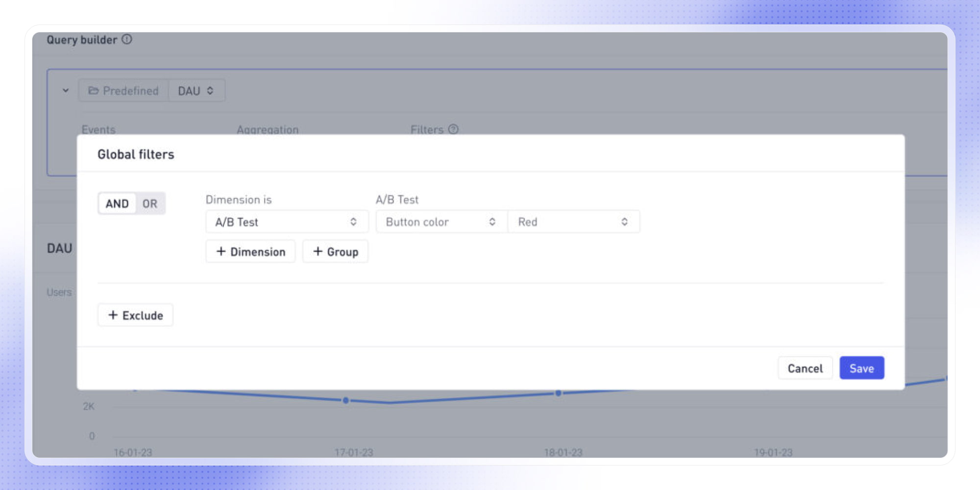Click the data point on 18-01-23
Screen dimensions: 980x490
(558, 392)
